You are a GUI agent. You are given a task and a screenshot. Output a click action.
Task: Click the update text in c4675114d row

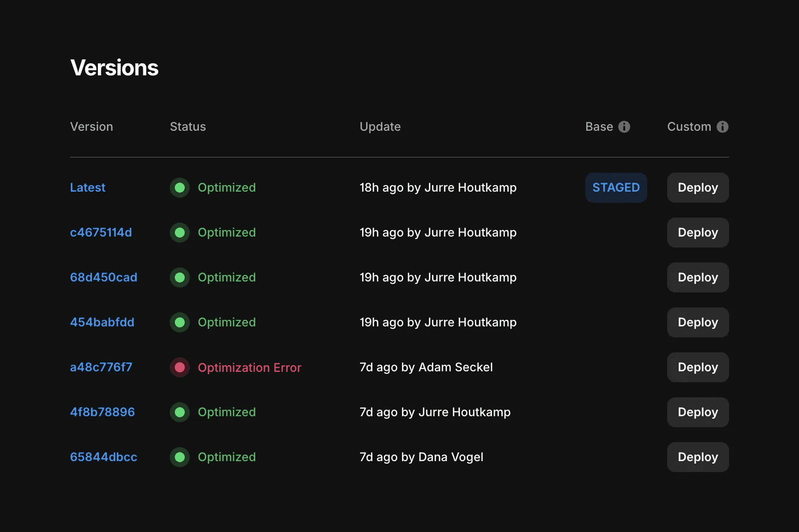coord(438,233)
